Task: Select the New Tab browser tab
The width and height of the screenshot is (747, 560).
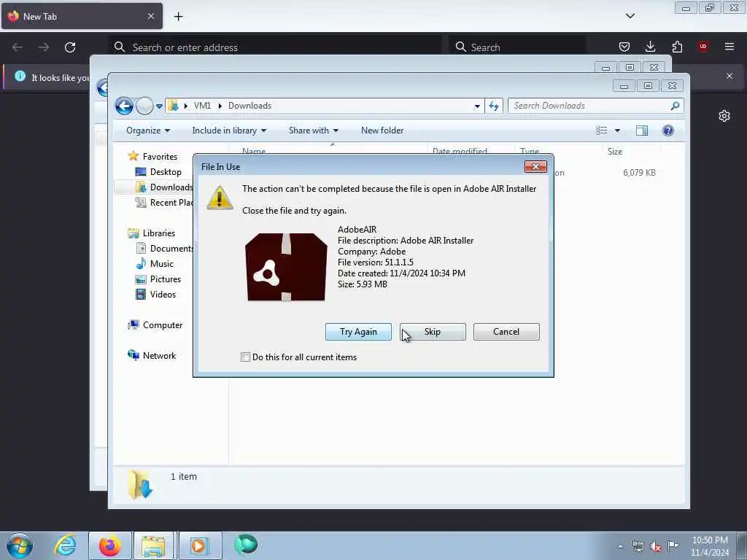Action: [82, 16]
